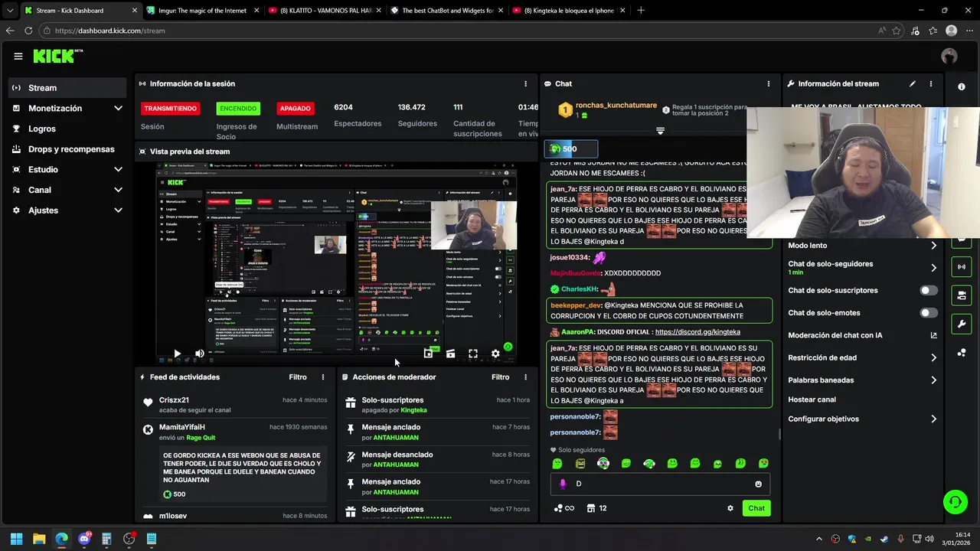Toggle Chat de solo-emotes switch
980x551 pixels.
click(929, 313)
